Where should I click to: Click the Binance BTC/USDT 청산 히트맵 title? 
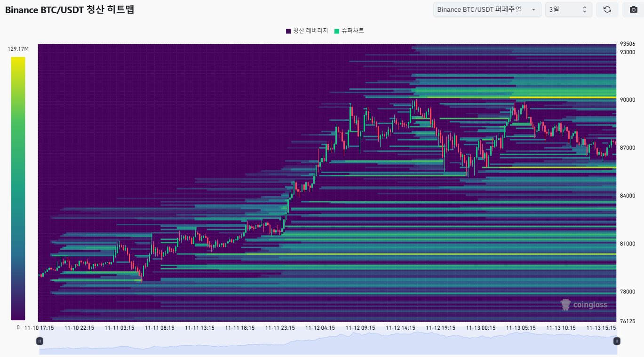[70, 10]
